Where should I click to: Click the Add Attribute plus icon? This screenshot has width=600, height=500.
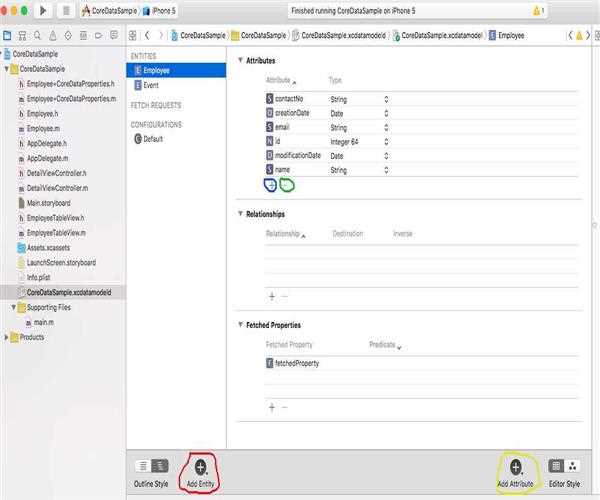click(516, 467)
